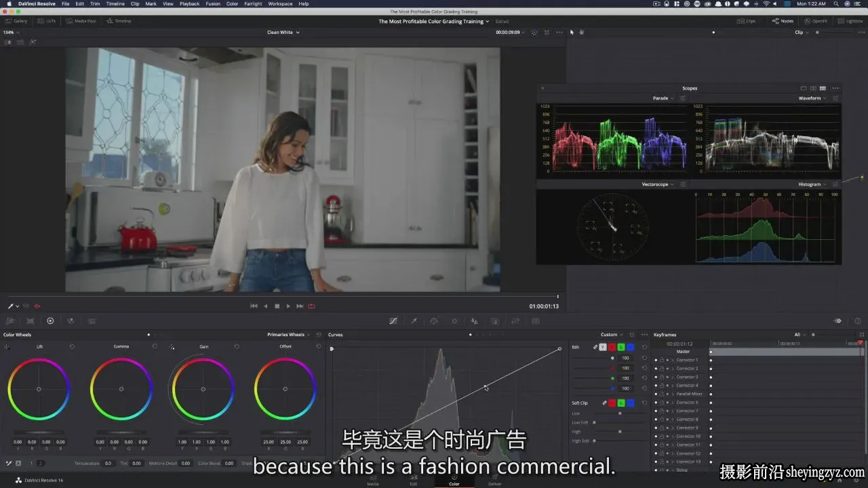Switch to the Deliver page tab

495,481
